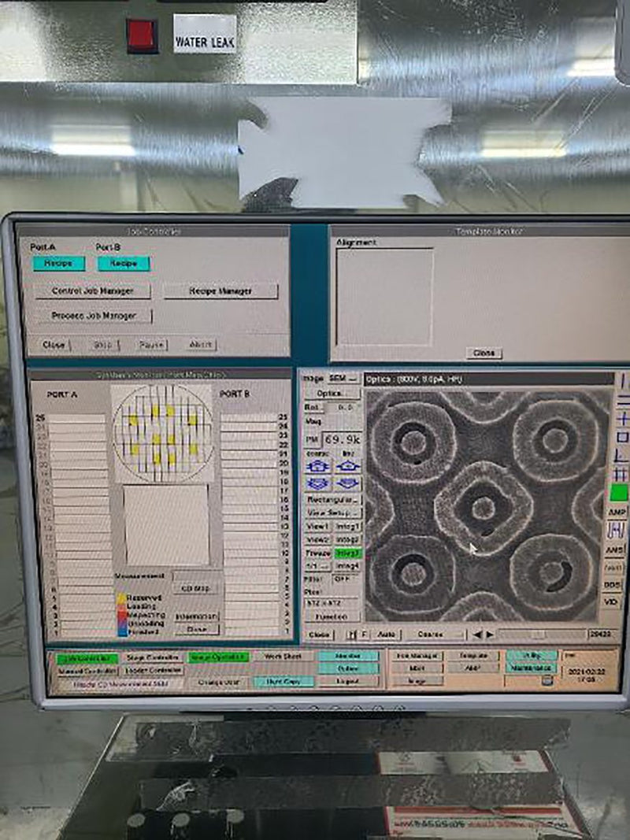Open Process Job Manager

pos(94,316)
